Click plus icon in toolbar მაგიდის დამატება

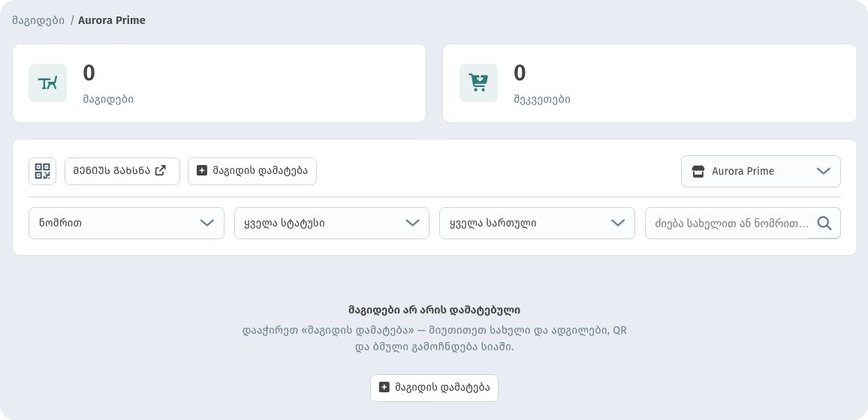(202, 171)
